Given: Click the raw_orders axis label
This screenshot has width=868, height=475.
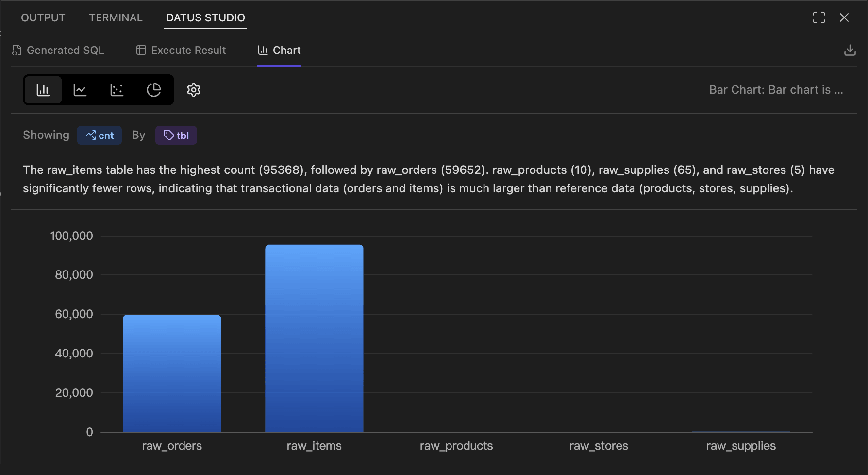Looking at the screenshot, I should (x=172, y=446).
